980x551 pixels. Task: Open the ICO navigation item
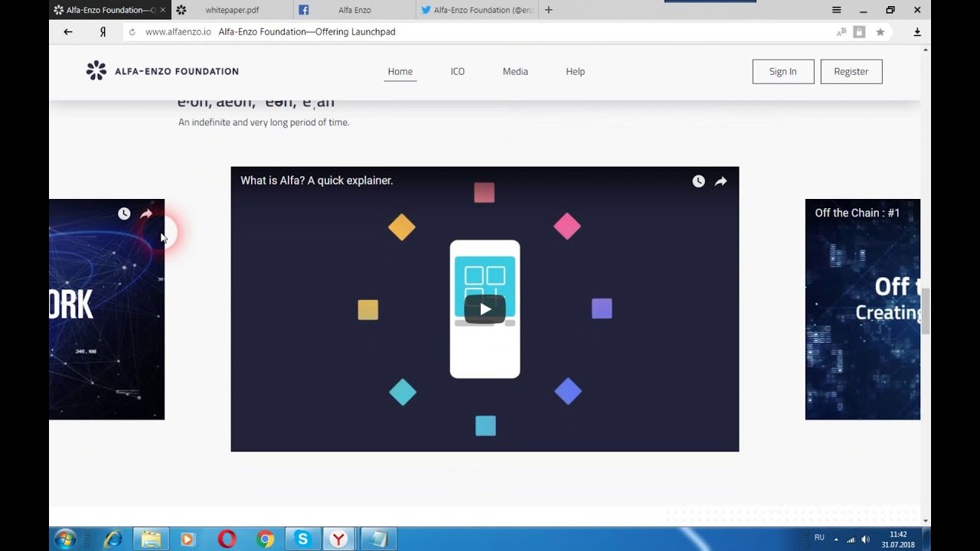458,72
